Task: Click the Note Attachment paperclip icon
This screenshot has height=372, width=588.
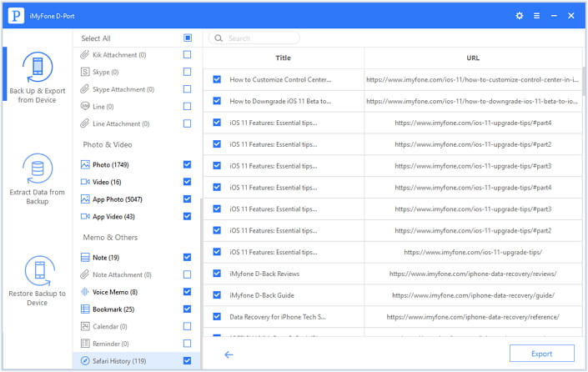Action: pos(85,274)
